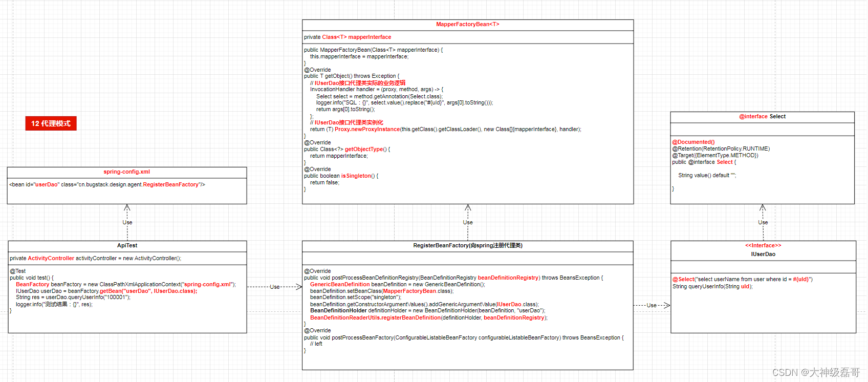
Task: Click the 'getConstructorArgumentValues().addGenericArgumentValue' line
Action: (424, 305)
